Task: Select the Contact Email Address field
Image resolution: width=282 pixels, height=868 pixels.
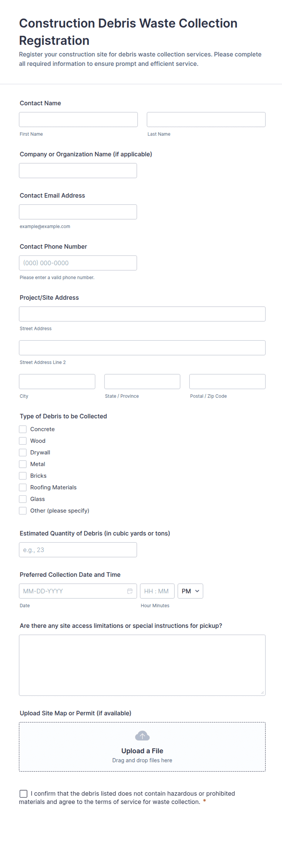Action: (78, 212)
